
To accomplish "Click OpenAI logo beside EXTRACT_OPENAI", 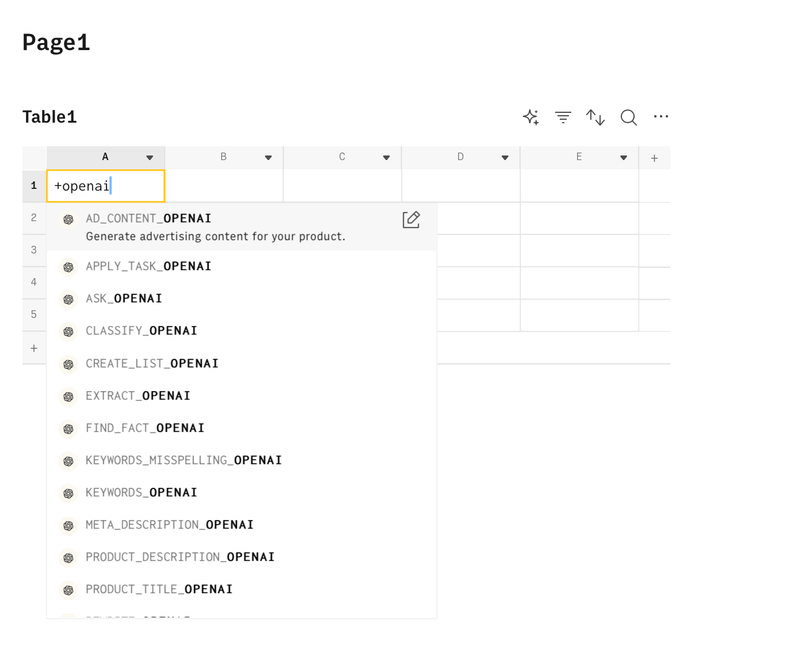I will [69, 397].
